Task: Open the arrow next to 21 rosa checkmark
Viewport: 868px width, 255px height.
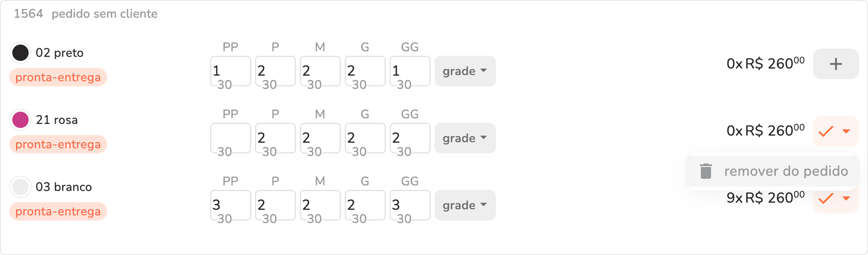Action: (x=846, y=131)
